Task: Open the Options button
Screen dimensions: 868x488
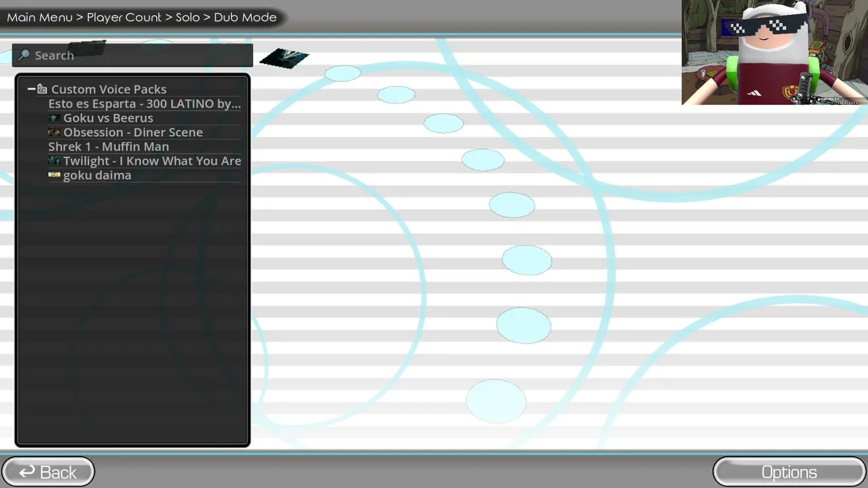Action: [x=789, y=472]
